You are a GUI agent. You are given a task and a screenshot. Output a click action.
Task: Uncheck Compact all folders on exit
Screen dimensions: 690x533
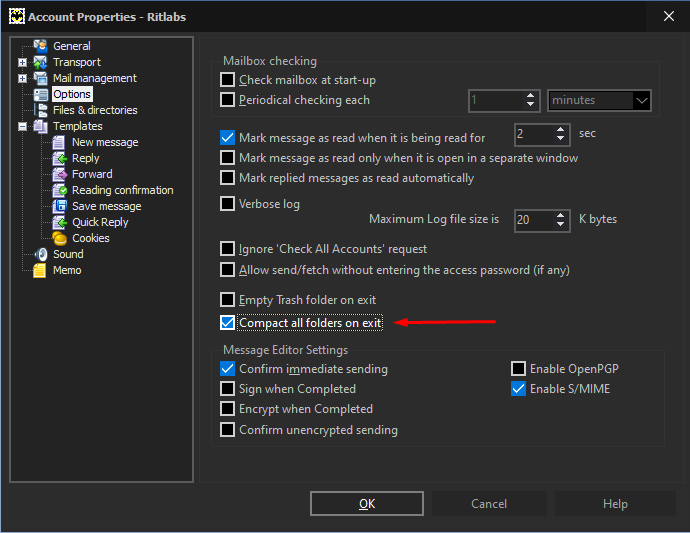(227, 323)
